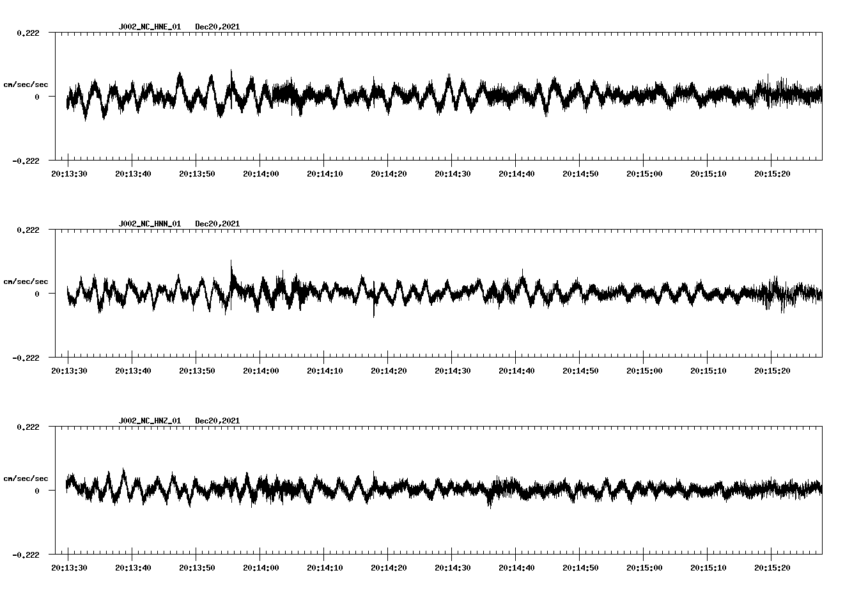Click the zero axis label on HNE plot

[37, 97]
